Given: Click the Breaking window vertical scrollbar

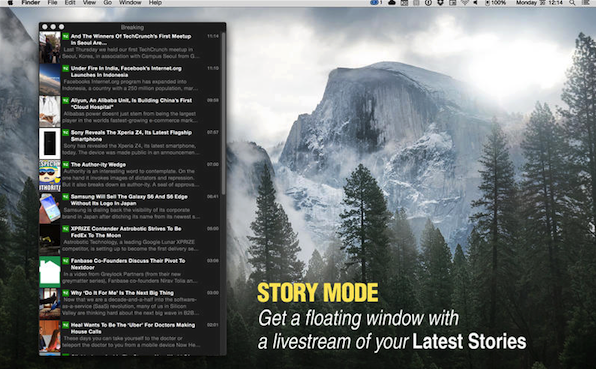Looking at the screenshot, I should pyautogui.click(x=224, y=114).
